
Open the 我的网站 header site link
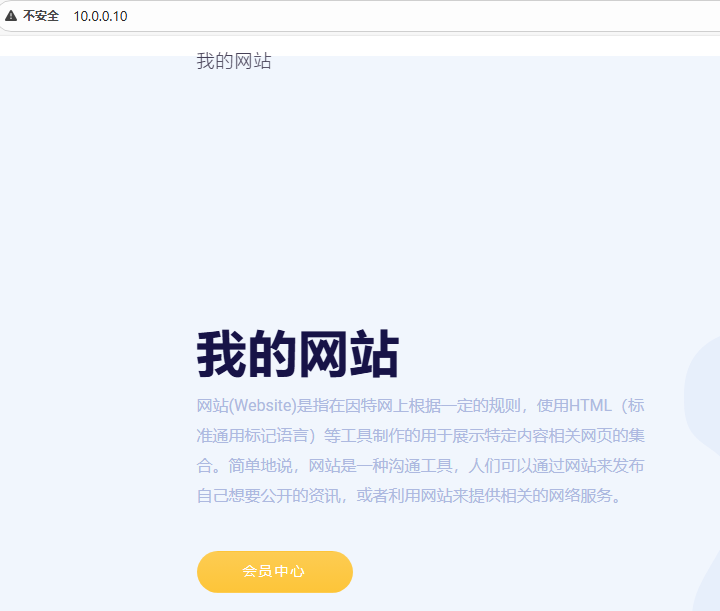click(234, 61)
